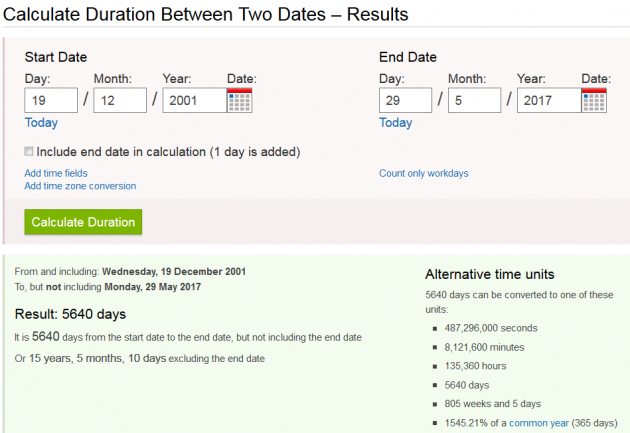Focus the Start Date day field
Screen dimensions: 630x433
click(x=51, y=100)
